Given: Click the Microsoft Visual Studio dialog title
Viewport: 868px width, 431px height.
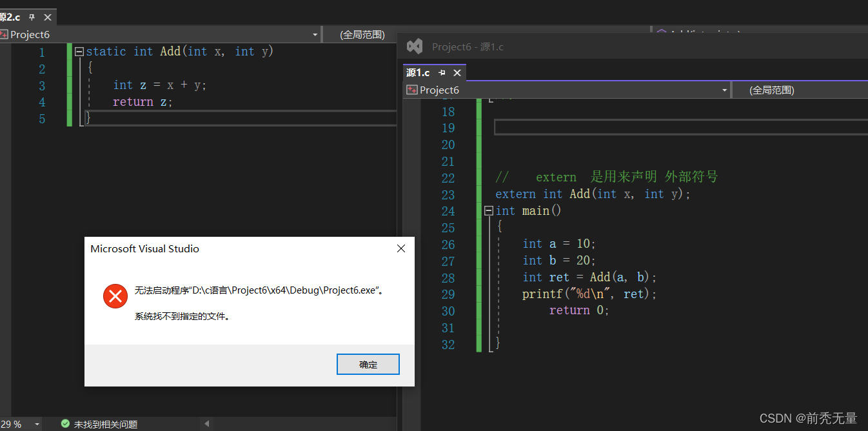Looking at the screenshot, I should pyautogui.click(x=145, y=248).
